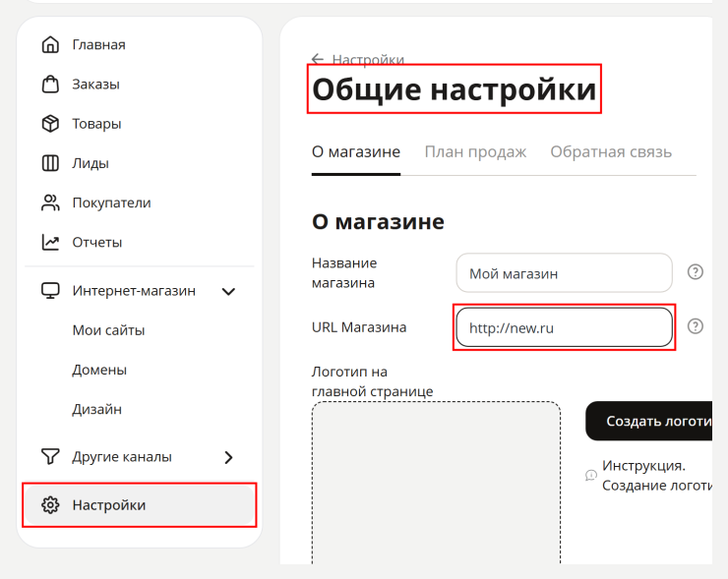
Task: Click the monitor icon beside Интернет-магазин
Action: coord(50,291)
